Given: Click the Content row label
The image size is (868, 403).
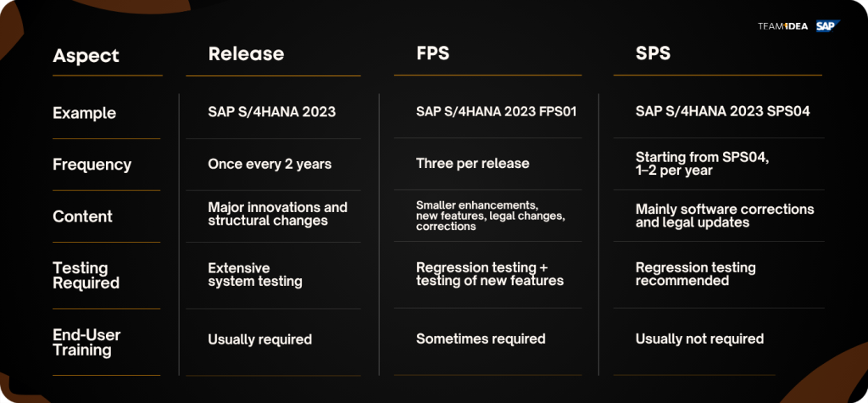Looking at the screenshot, I should 83,216.
